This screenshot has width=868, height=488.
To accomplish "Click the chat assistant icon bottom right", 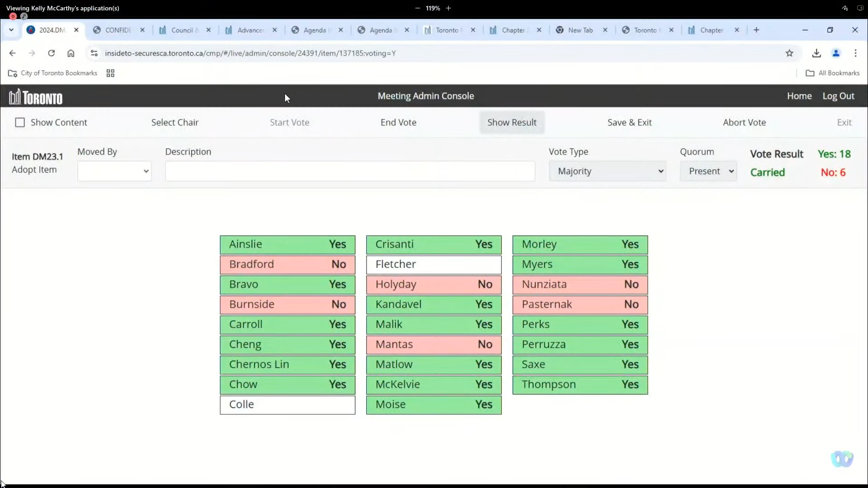I will tap(842, 459).
